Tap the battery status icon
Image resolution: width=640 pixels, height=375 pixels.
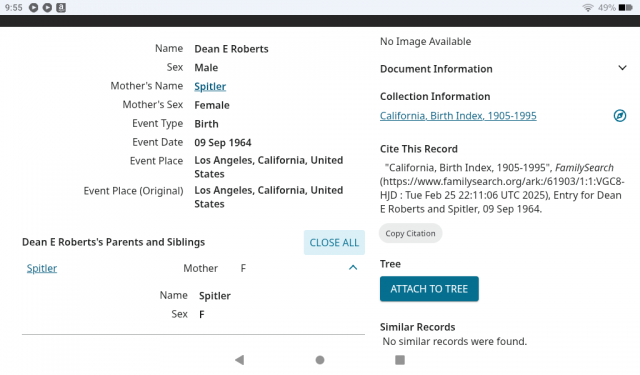[x=625, y=7]
